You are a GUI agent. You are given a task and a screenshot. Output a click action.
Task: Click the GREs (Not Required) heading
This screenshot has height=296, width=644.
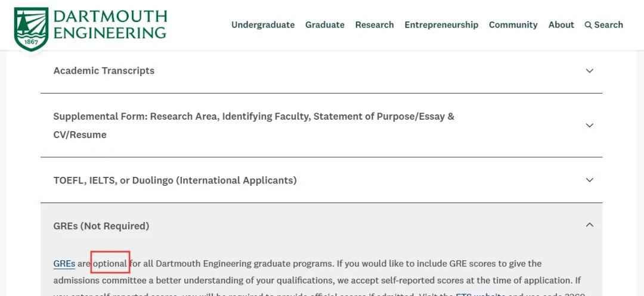[101, 226]
